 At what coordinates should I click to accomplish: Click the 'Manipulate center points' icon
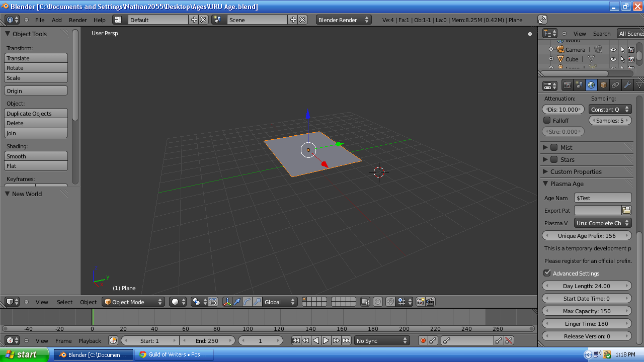[213, 302]
